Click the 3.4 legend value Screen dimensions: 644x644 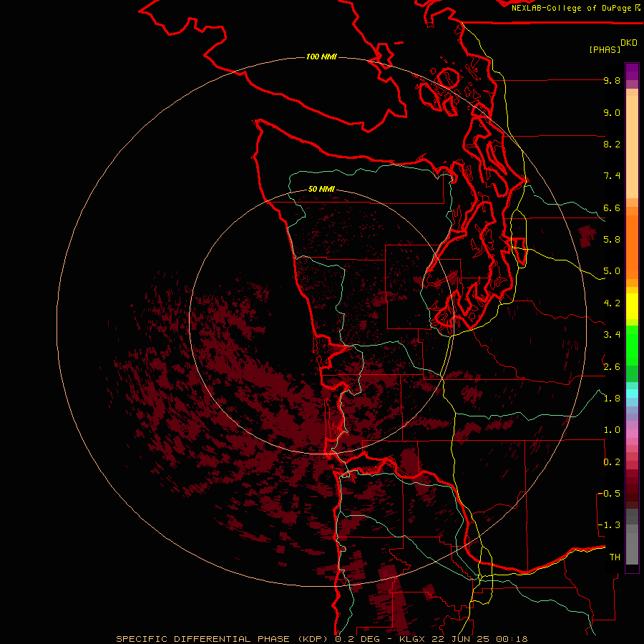(x=612, y=335)
